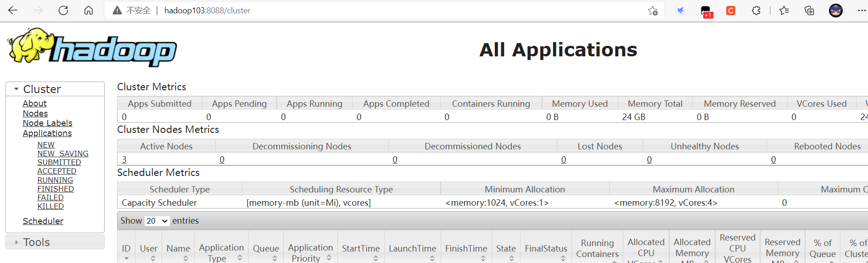
Task: Open the Unhealthy Nodes count link
Action: click(650, 159)
